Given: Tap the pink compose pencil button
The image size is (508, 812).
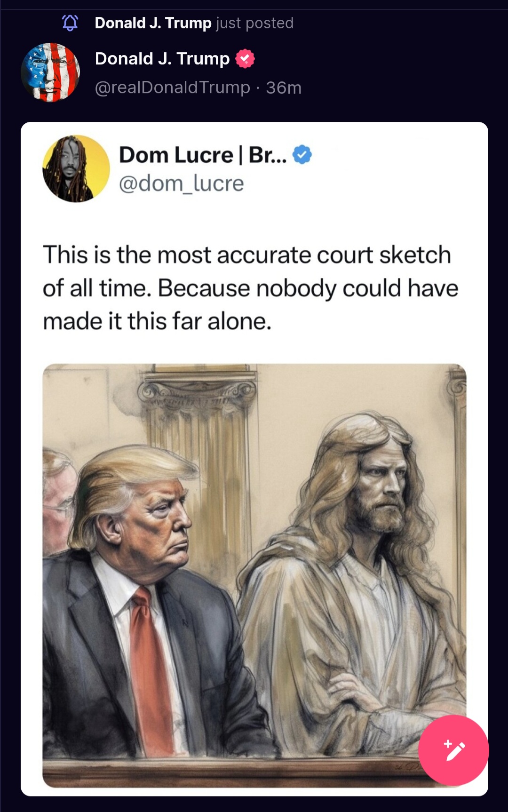Looking at the screenshot, I should point(453,750).
